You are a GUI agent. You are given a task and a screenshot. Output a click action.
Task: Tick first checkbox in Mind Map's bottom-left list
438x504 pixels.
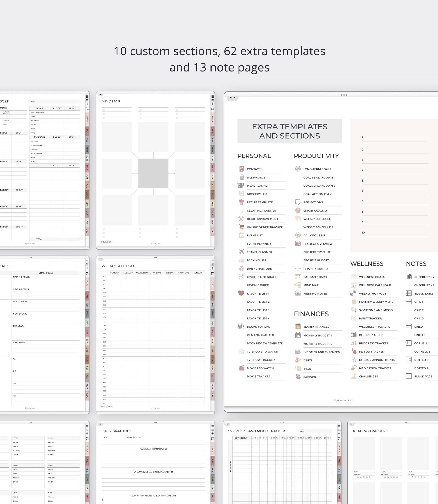(104, 229)
